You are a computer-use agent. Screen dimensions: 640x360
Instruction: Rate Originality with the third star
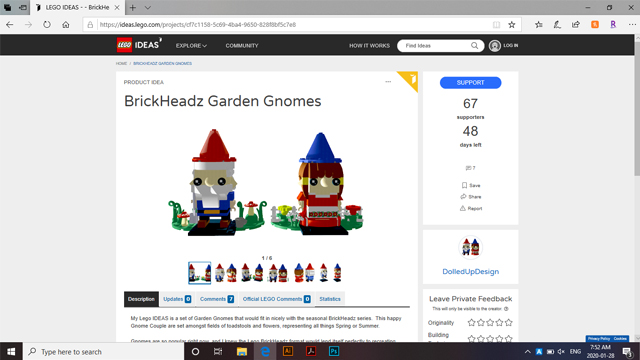(x=490, y=322)
